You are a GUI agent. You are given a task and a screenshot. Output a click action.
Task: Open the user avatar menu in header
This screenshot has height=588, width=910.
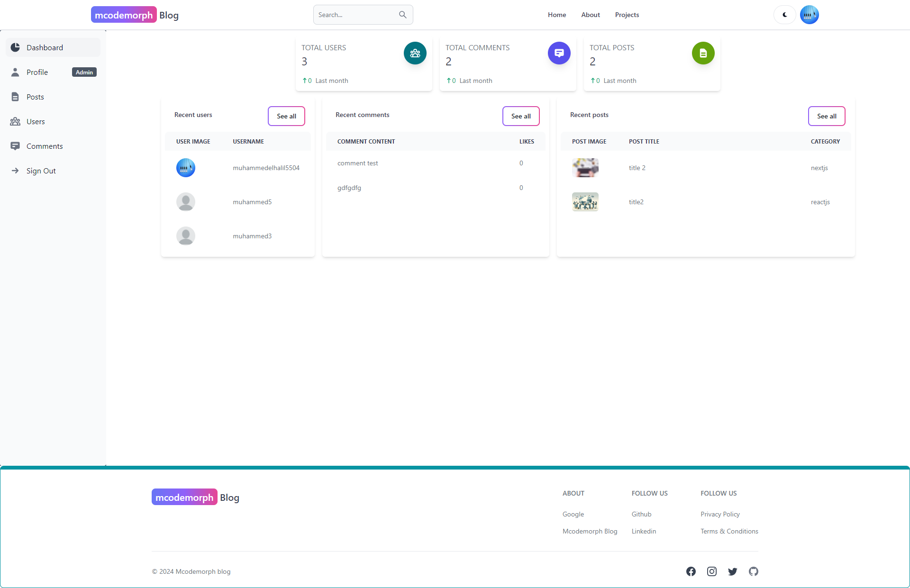tap(809, 15)
